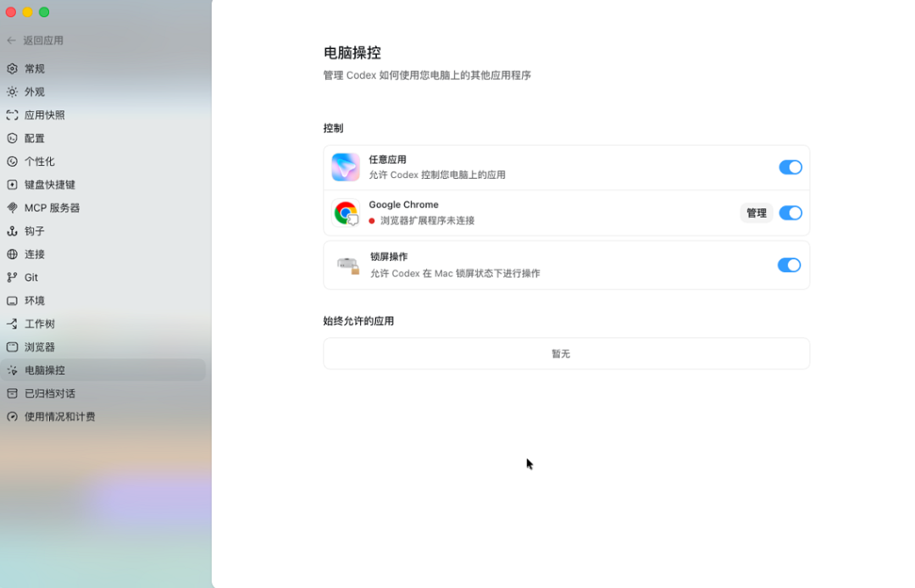Click the icon next to 个性化
This screenshot has width=915, height=588.
click(x=12, y=162)
